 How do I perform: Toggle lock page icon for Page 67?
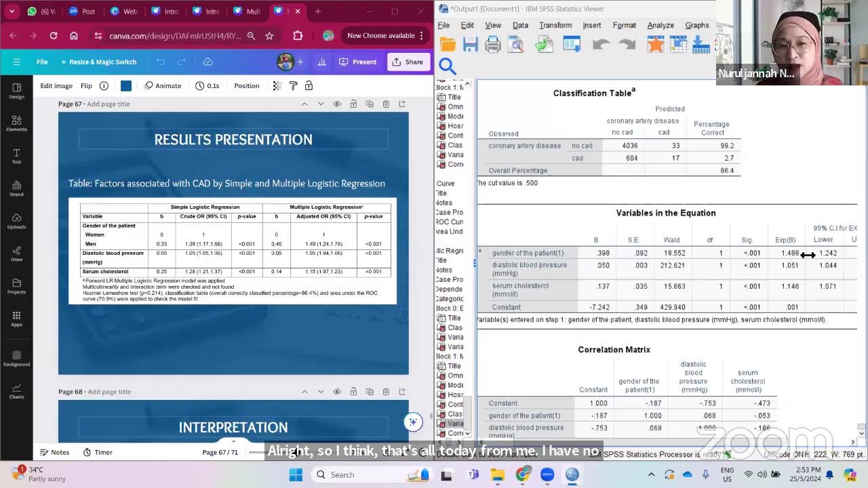(x=353, y=104)
